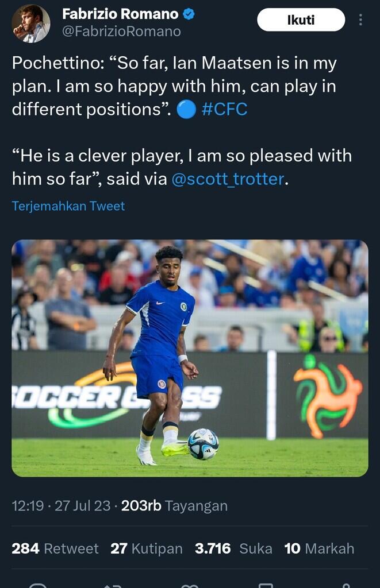Visit the @scott_trotter mention

[x=228, y=179]
